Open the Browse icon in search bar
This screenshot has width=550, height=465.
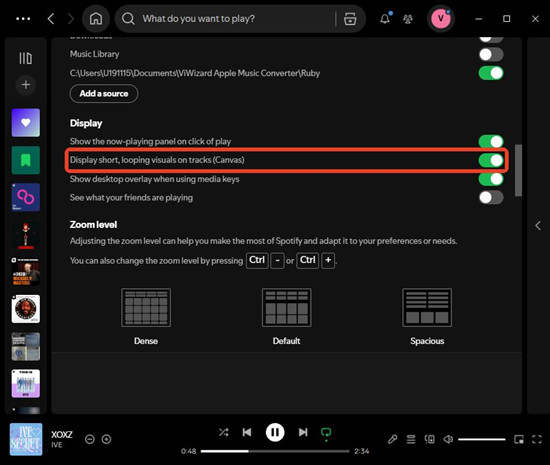coord(350,19)
